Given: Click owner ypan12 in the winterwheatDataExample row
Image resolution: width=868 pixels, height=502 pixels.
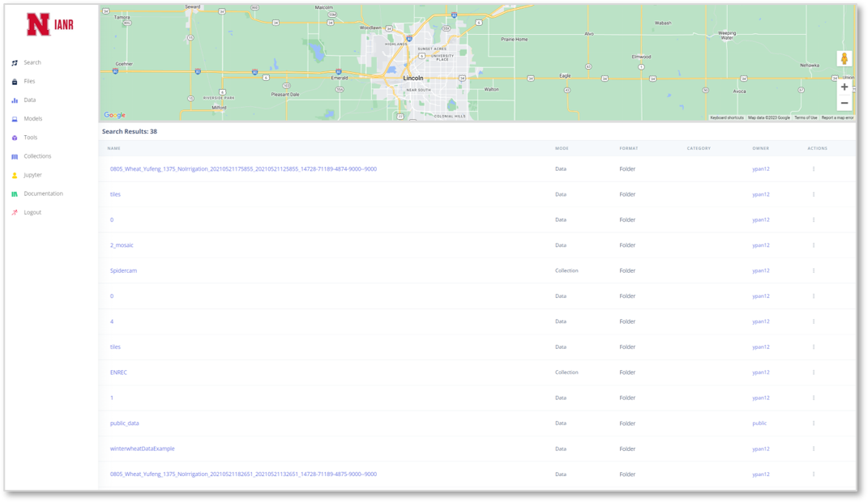Looking at the screenshot, I should (760, 449).
